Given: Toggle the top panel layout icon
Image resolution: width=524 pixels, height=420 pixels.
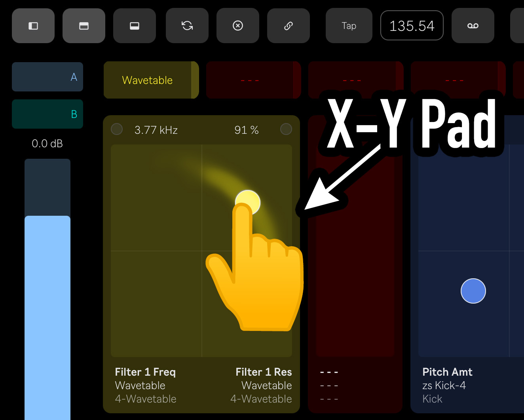Looking at the screenshot, I should pos(84,26).
